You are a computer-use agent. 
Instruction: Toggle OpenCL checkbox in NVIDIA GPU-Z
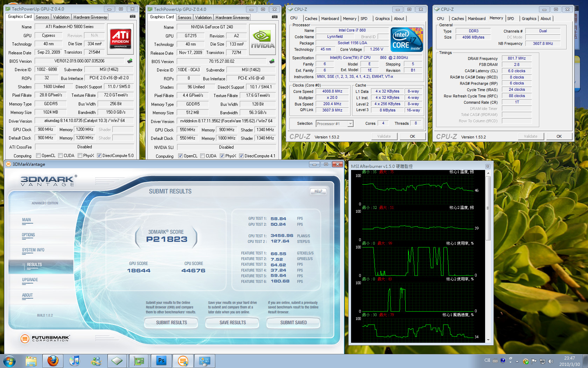[x=181, y=156]
